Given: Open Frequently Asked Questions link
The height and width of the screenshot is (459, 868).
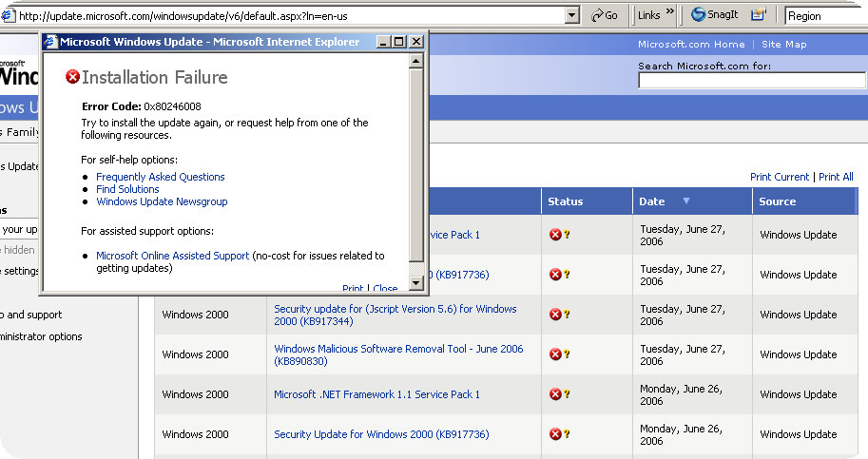Looking at the screenshot, I should [x=161, y=177].
